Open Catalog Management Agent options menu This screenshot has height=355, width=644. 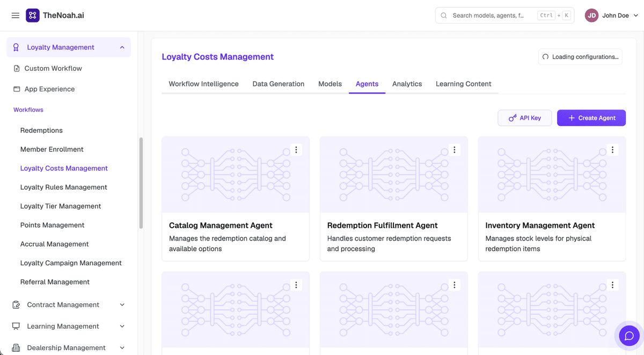tap(296, 150)
